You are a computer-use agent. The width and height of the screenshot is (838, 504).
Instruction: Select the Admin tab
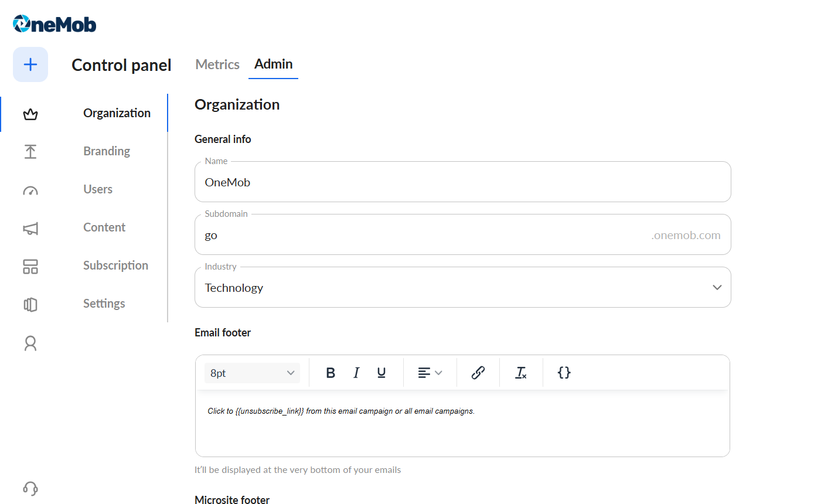point(274,64)
